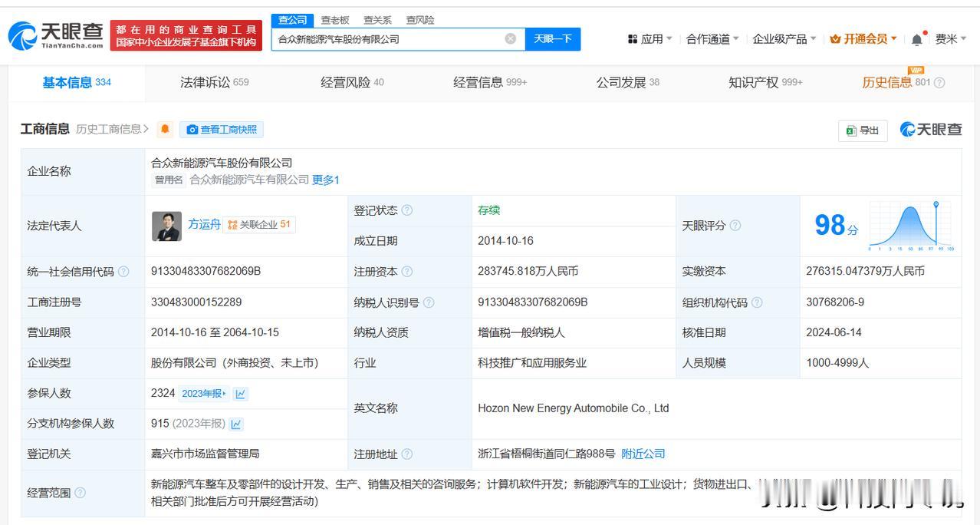
Task: Click the help icon next to 纳税人识别号
Action: [x=429, y=302]
